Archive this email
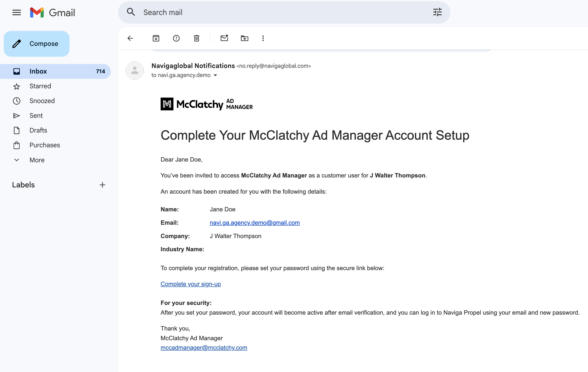This screenshot has height=372, width=588. pos(156,38)
